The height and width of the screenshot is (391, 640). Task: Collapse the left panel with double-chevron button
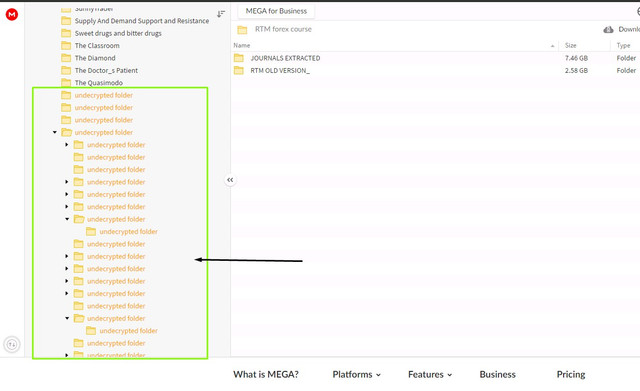(x=230, y=180)
